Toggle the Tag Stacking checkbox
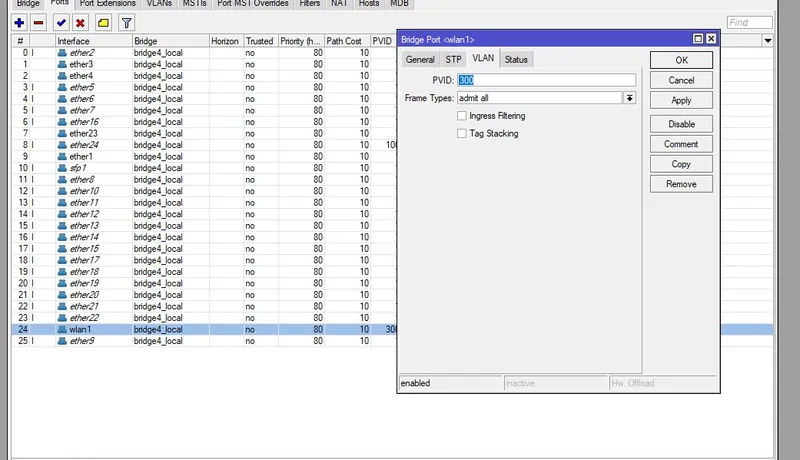The image size is (800, 460). (x=462, y=134)
